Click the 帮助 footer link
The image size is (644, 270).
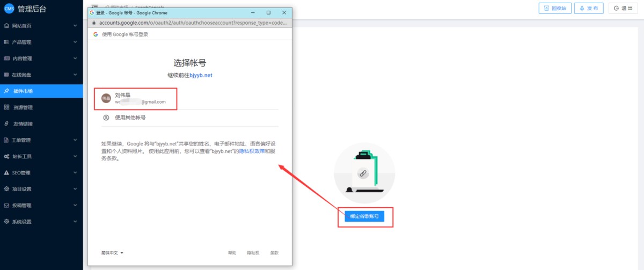coord(232,253)
